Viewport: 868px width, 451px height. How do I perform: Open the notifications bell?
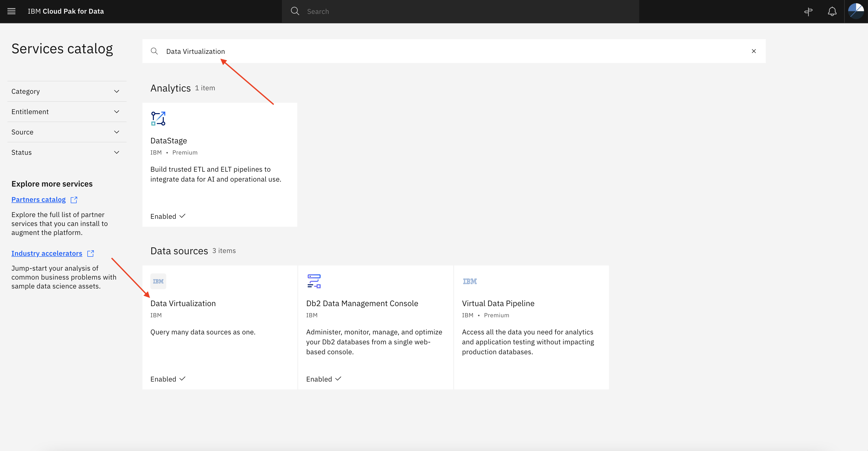point(832,11)
